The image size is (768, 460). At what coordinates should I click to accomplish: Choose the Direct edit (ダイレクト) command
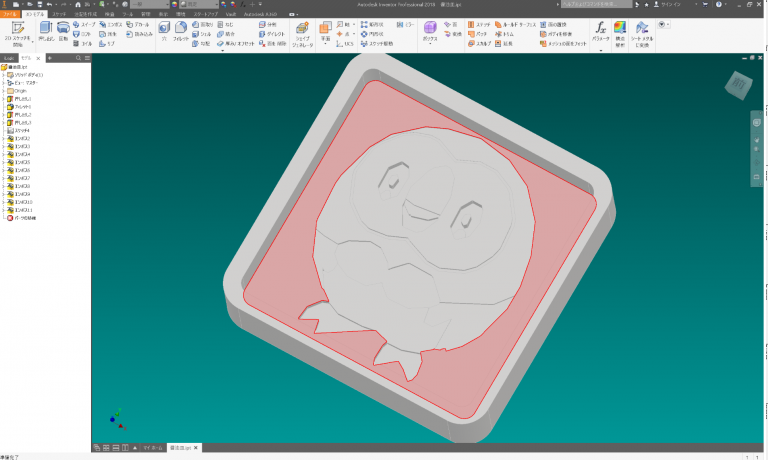tap(272, 34)
